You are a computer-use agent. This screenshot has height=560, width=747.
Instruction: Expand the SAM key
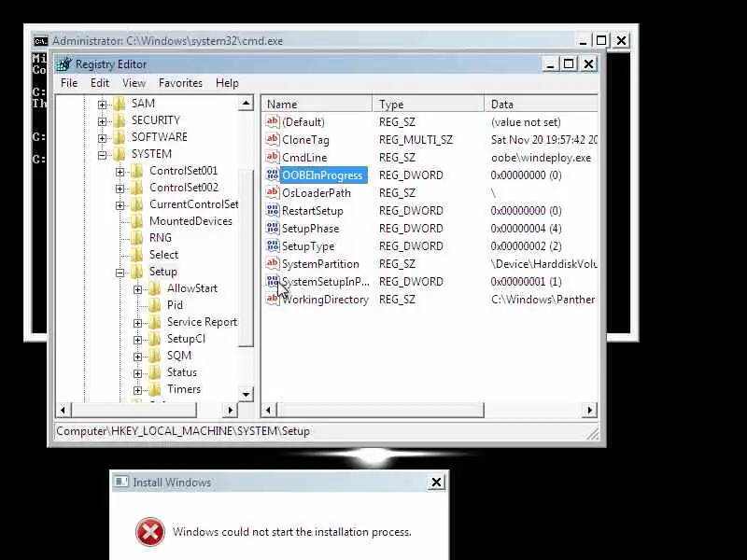(102, 105)
